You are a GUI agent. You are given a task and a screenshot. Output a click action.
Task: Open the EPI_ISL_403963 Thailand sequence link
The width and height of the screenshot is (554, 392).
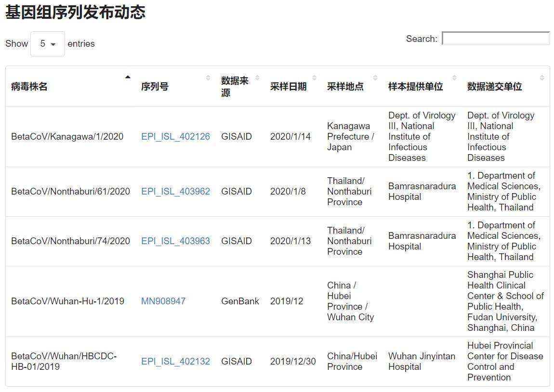click(175, 241)
